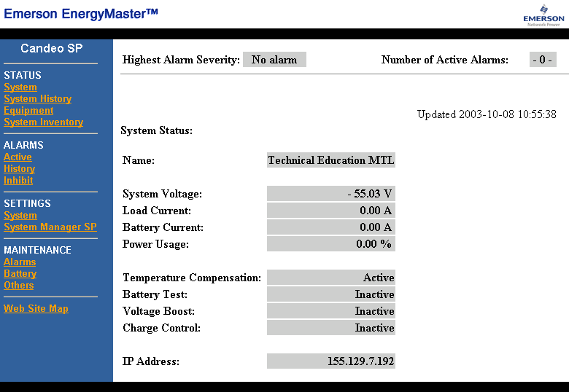The height and width of the screenshot is (392, 569).
Task: Click the Candeo SP sidebar heading
Action: tap(52, 48)
